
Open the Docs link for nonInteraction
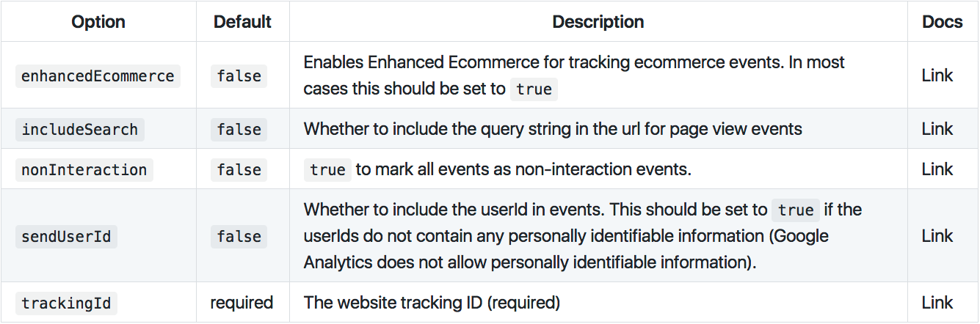pyautogui.click(x=937, y=169)
